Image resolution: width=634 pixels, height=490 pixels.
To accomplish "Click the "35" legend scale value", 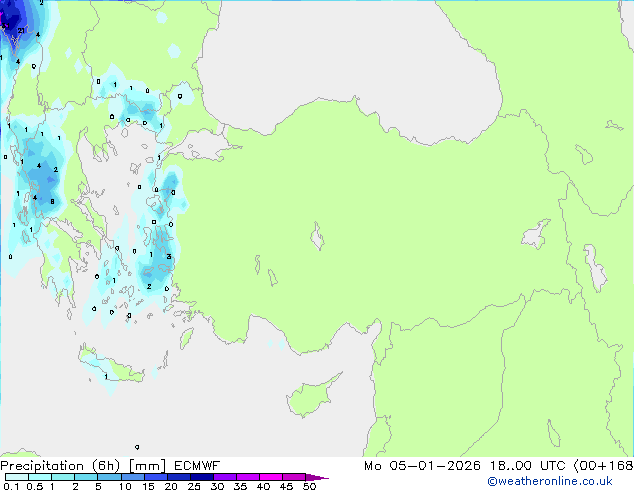I will point(240,486).
